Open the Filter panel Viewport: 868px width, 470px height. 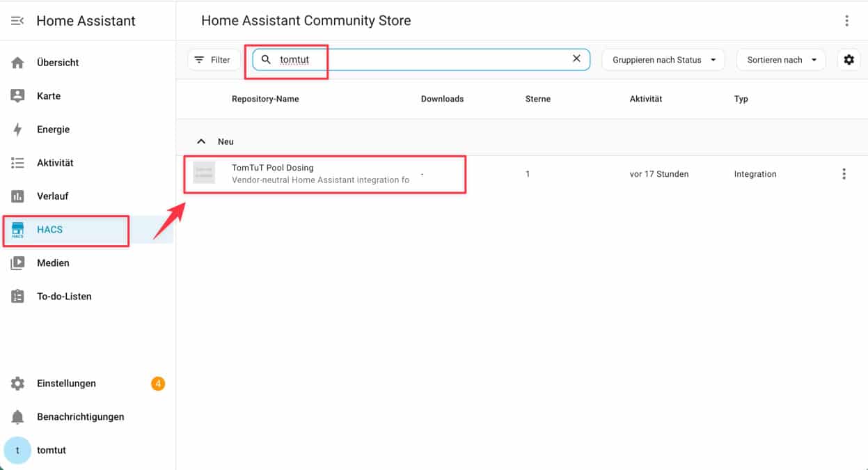213,60
